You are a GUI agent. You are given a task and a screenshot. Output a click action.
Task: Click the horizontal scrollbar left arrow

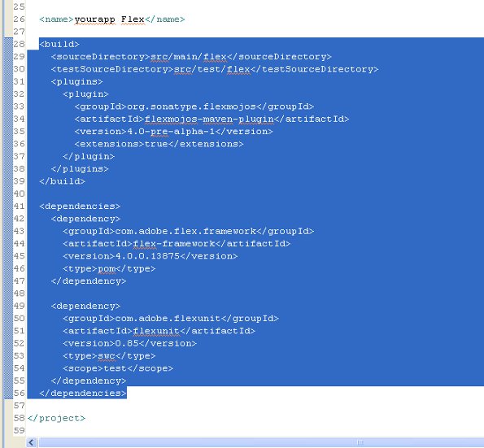click(x=31, y=442)
